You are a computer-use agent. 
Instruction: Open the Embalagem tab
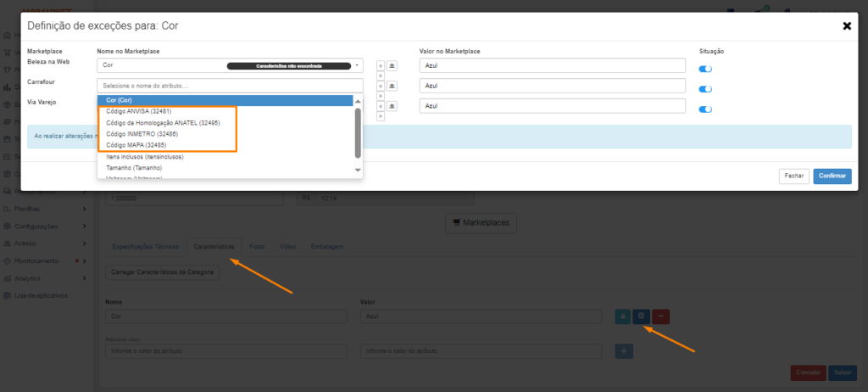pyautogui.click(x=327, y=247)
